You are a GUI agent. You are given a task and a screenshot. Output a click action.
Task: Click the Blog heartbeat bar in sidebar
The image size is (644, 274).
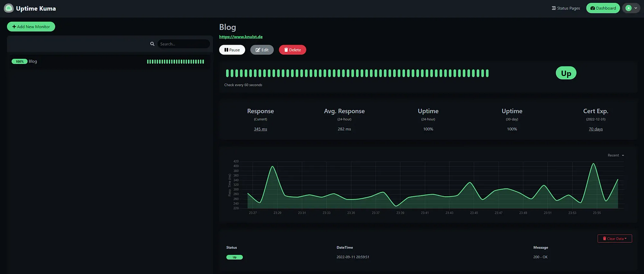(x=175, y=62)
